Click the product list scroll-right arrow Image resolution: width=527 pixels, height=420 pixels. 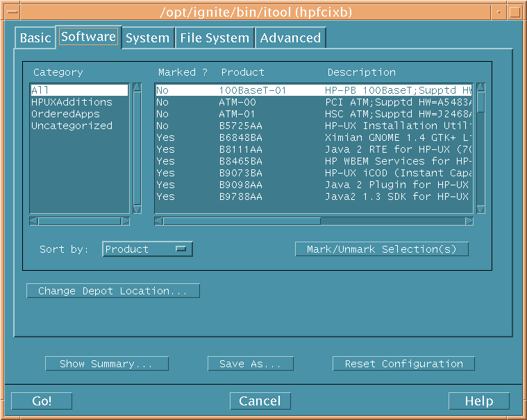pyautogui.click(x=469, y=221)
